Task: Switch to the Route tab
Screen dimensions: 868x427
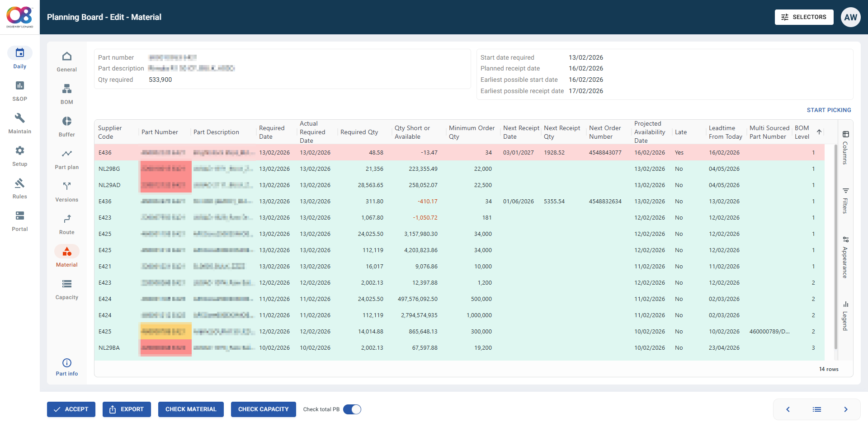Action: [67, 224]
